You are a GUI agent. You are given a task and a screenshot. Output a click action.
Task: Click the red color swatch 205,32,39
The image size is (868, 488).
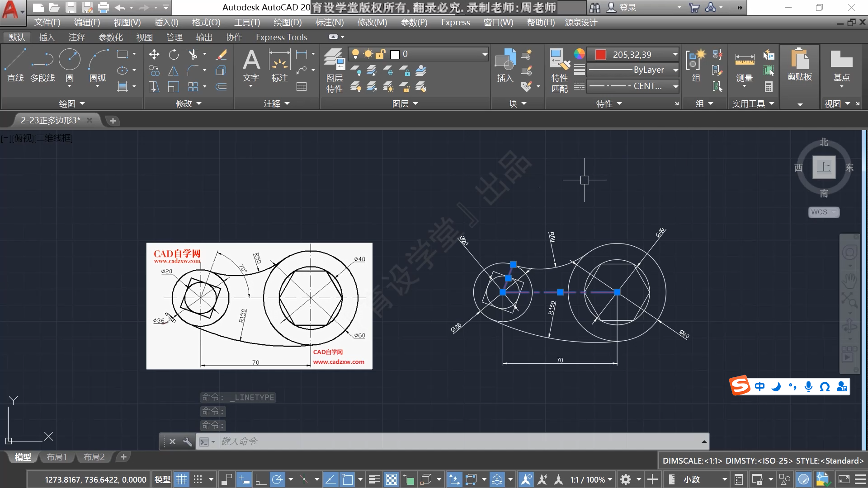[601, 55]
